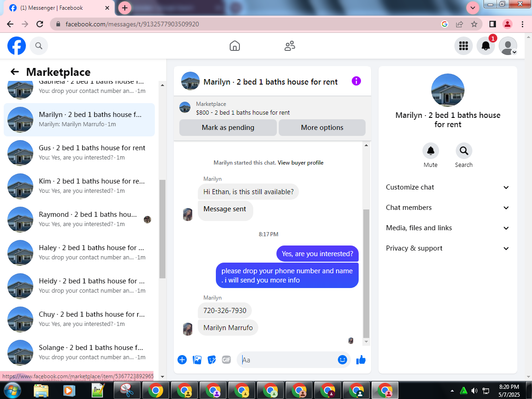This screenshot has width=532, height=399.
Task: Click Marilyn's listing thumbnail in right panel
Action: tap(448, 90)
